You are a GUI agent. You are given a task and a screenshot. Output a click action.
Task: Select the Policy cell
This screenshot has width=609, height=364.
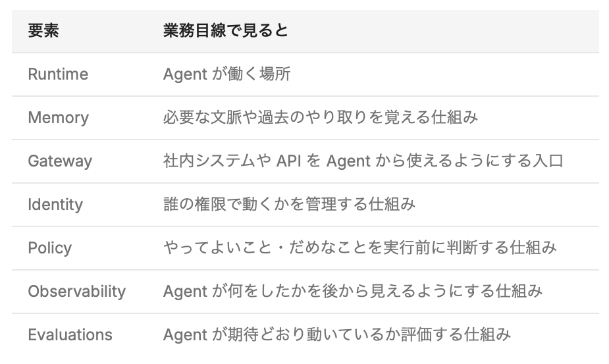(x=50, y=248)
